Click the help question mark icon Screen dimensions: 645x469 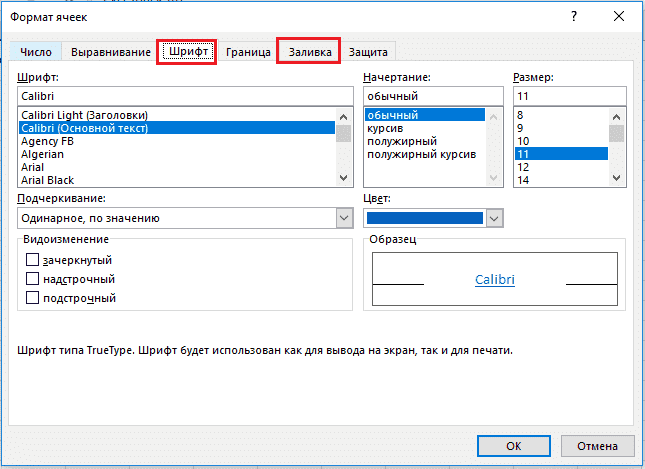(574, 16)
